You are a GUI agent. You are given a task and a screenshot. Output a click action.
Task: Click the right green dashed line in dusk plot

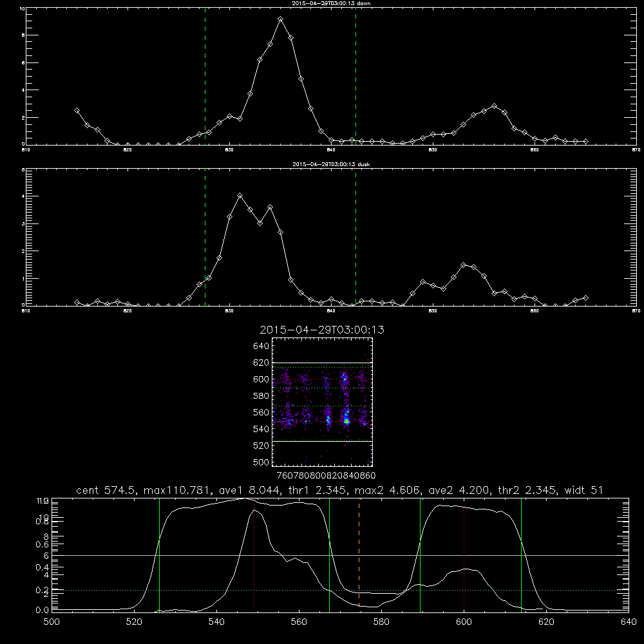355,237
